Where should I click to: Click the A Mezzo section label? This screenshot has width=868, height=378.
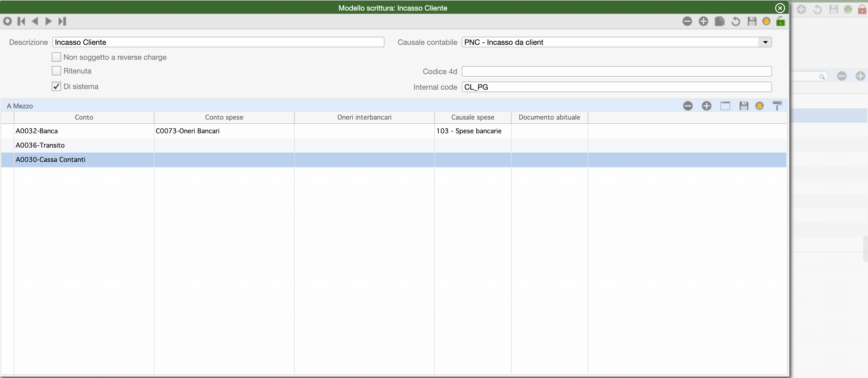tap(20, 106)
